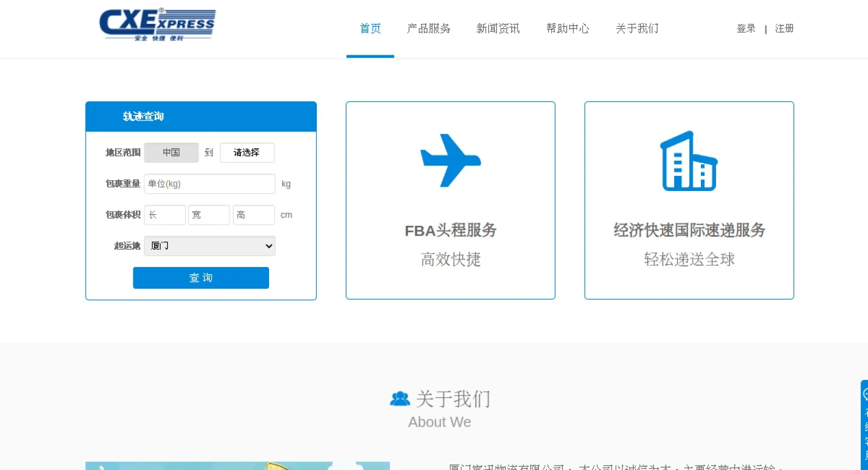Open the online customer service side widget
This screenshot has width=868, height=470.
click(864, 423)
